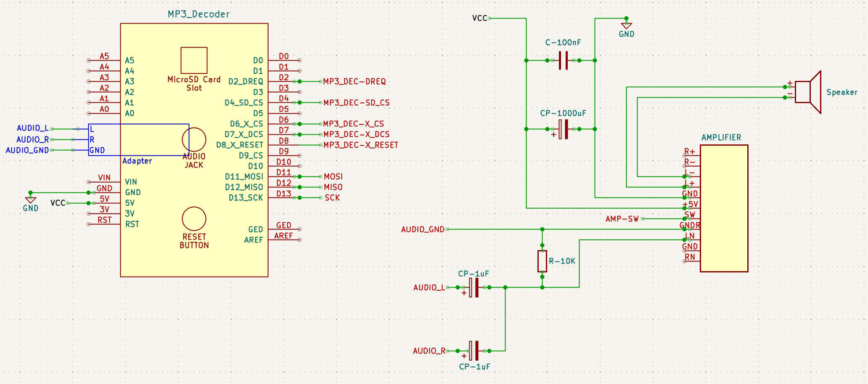Select the blue Adapter sheet box
This screenshot has height=384, width=868.
pos(138,140)
